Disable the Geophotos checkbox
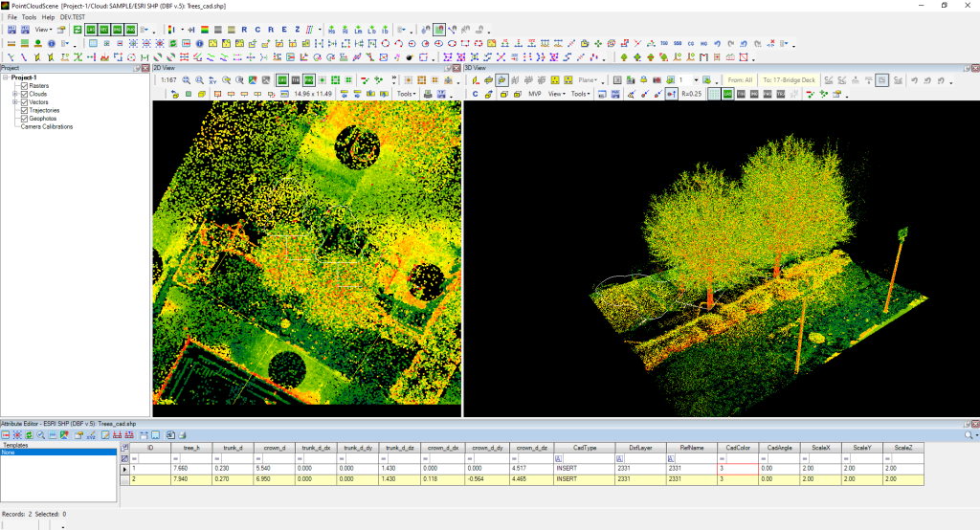The width and height of the screenshot is (980, 530). pyautogui.click(x=25, y=119)
